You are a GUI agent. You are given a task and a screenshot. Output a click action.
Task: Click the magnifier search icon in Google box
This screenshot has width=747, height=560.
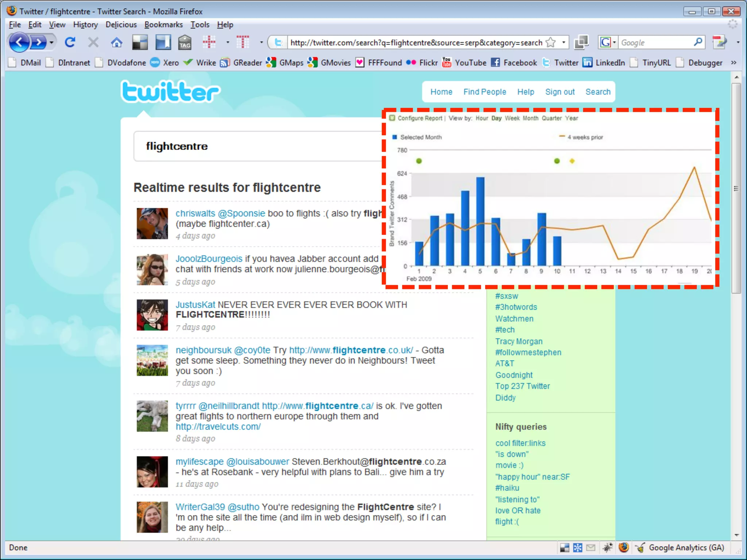click(697, 43)
